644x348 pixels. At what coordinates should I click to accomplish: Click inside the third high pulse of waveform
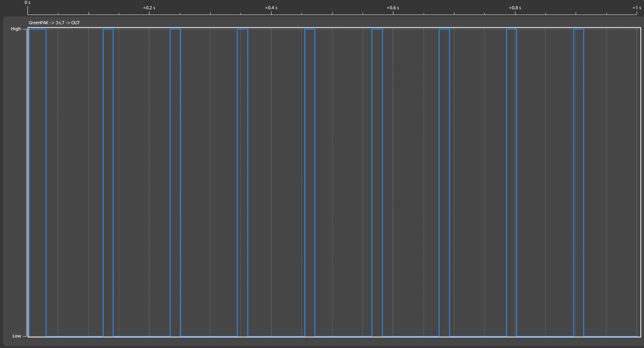[x=176, y=181]
